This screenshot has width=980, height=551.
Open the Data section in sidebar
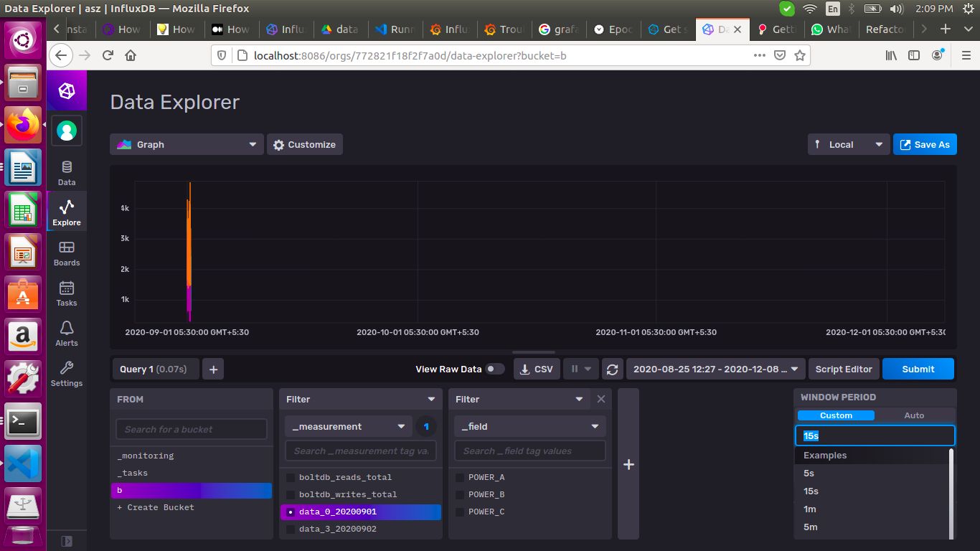coord(67,173)
